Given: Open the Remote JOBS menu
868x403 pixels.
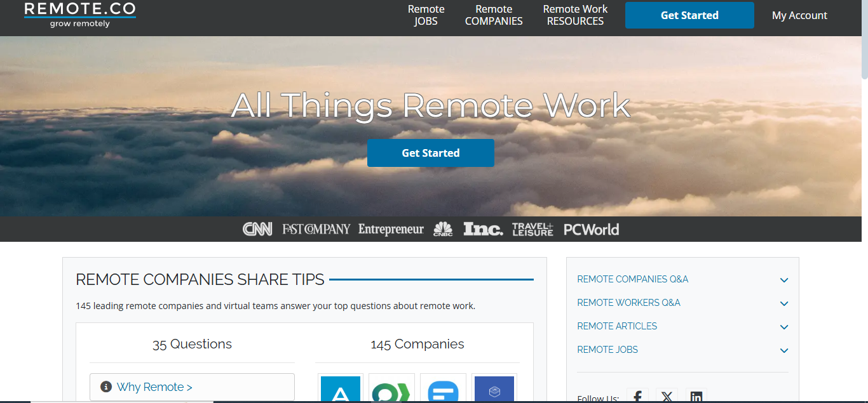Looking at the screenshot, I should tap(426, 15).
